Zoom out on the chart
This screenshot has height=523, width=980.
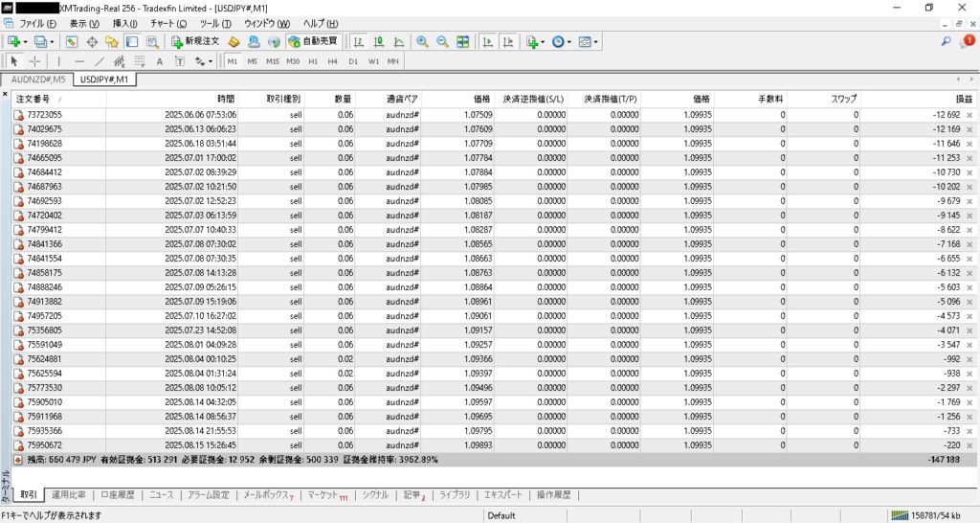pyautogui.click(x=442, y=42)
